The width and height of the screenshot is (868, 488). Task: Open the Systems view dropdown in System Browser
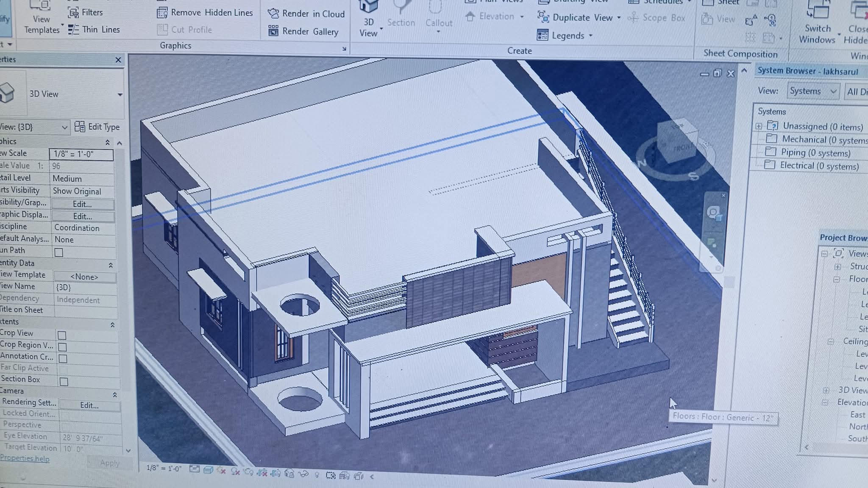[x=813, y=91]
